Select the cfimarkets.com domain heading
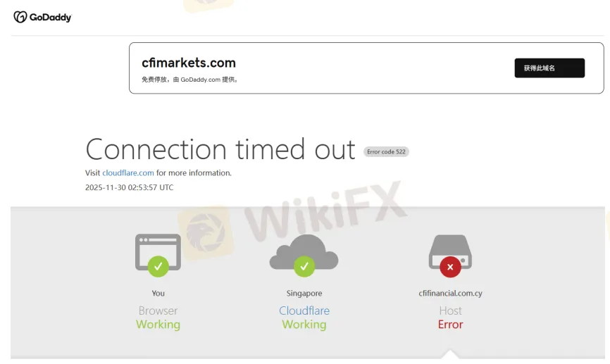610x364 pixels. point(189,63)
